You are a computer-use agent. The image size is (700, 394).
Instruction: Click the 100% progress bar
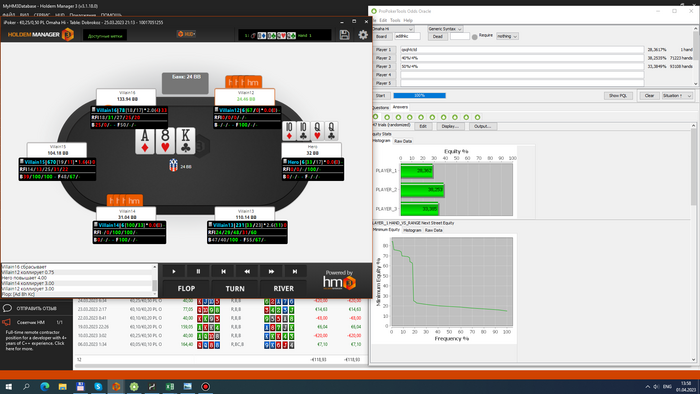pyautogui.click(x=420, y=95)
